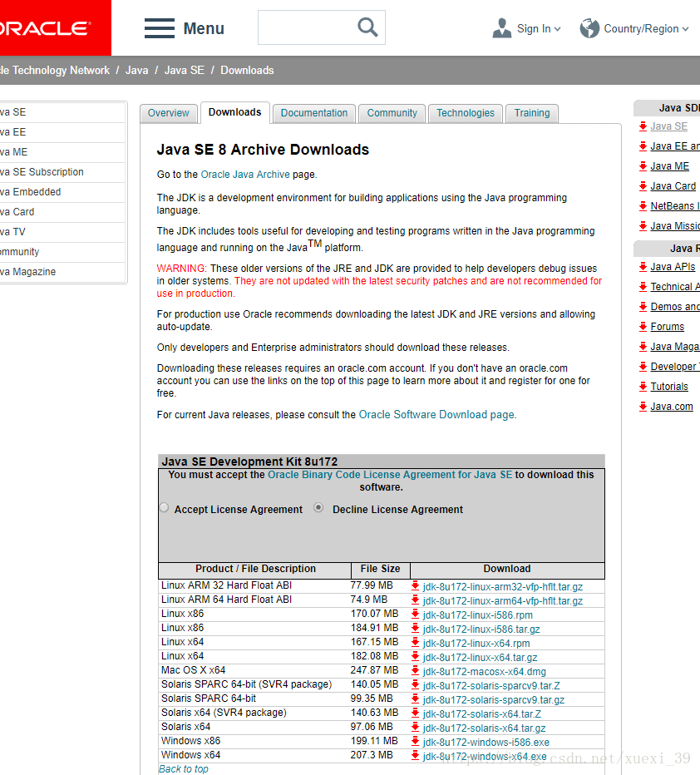Click the Menu text label
The width and height of the screenshot is (700, 775).
coord(204,28)
